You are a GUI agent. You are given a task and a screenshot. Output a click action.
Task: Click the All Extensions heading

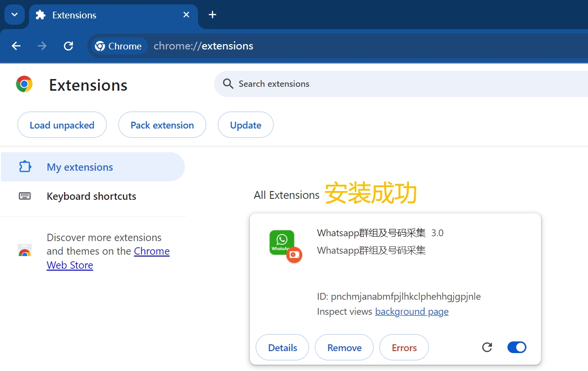(287, 195)
